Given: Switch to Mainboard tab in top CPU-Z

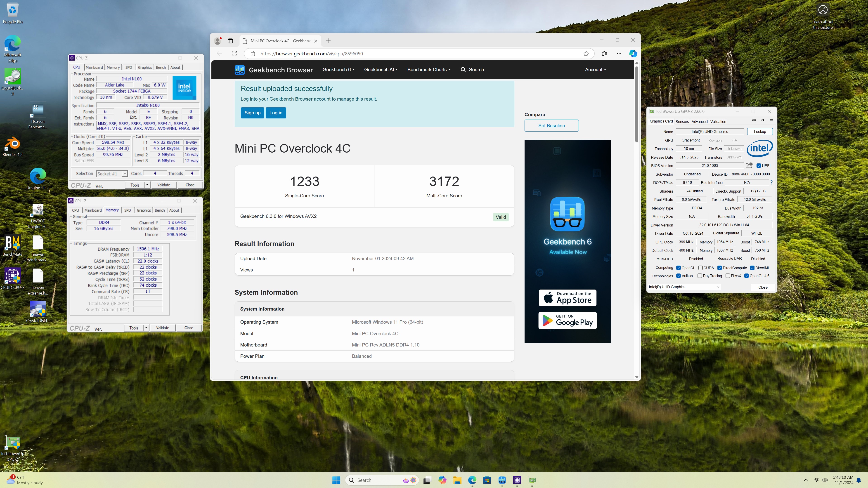Looking at the screenshot, I should (x=94, y=67).
